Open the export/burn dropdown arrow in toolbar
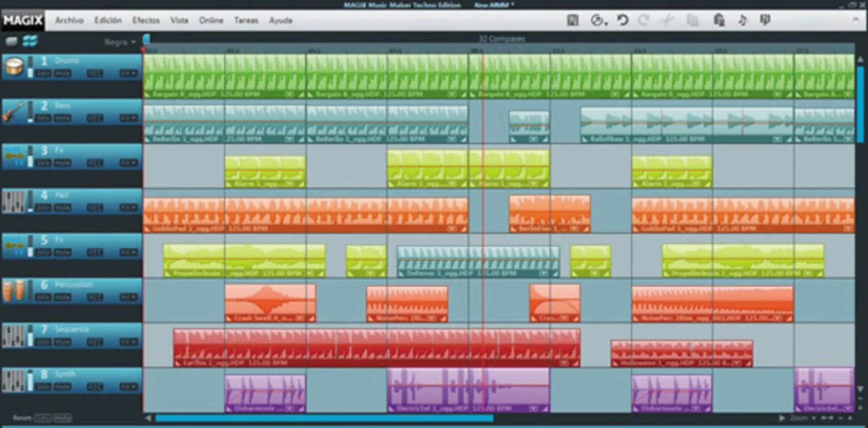The height and width of the screenshot is (428, 868). [x=606, y=23]
